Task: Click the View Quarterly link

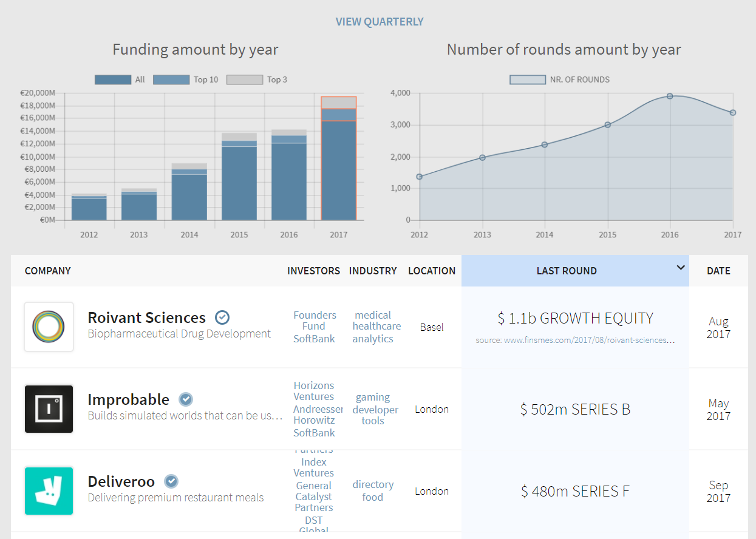Action: (x=380, y=22)
